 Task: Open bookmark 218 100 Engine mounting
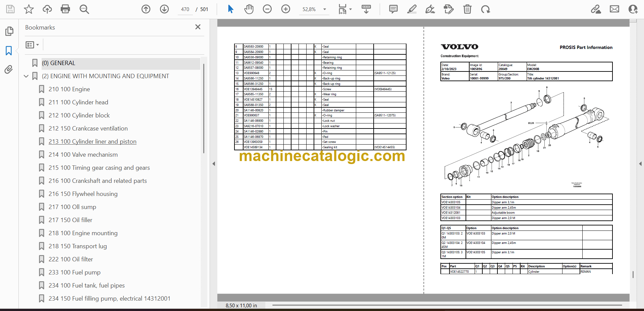(x=83, y=233)
